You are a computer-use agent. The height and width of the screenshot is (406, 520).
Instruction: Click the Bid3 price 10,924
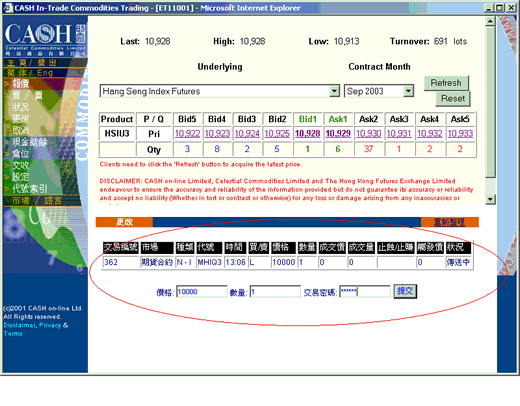247,134
